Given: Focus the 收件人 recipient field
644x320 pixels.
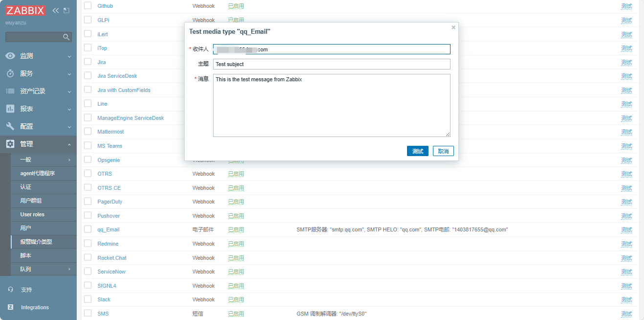Looking at the screenshot, I should pyautogui.click(x=332, y=49).
